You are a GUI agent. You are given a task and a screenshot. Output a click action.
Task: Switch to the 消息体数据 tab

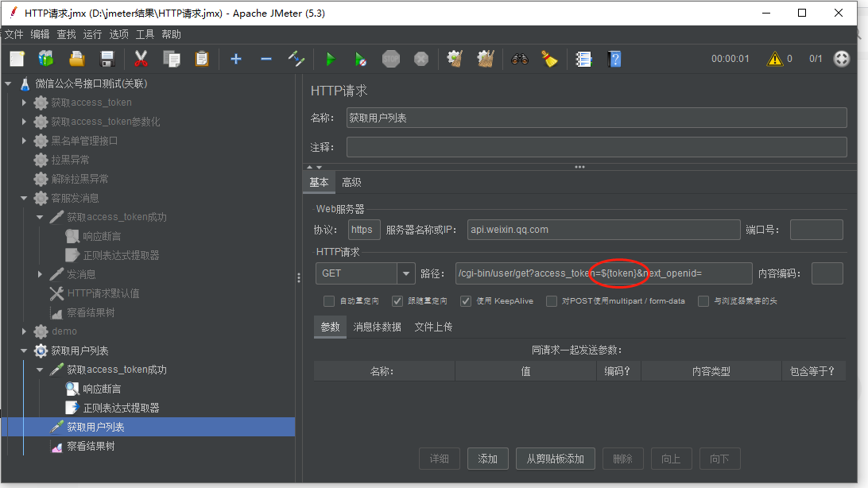[377, 327]
